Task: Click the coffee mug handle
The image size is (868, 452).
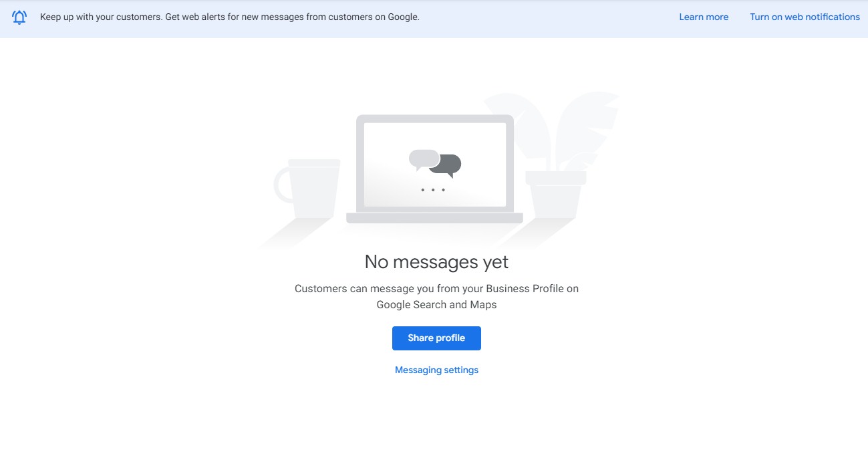Action: click(x=283, y=185)
